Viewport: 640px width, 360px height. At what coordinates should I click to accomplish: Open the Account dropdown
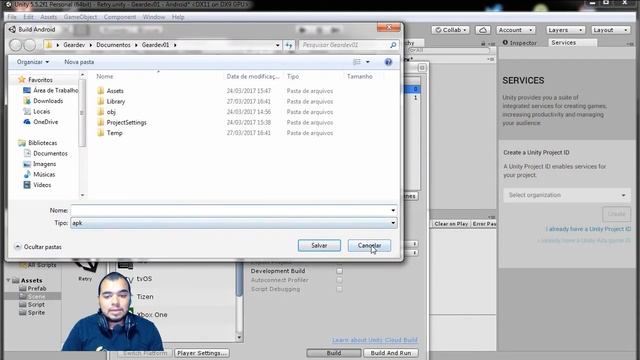[516, 30]
